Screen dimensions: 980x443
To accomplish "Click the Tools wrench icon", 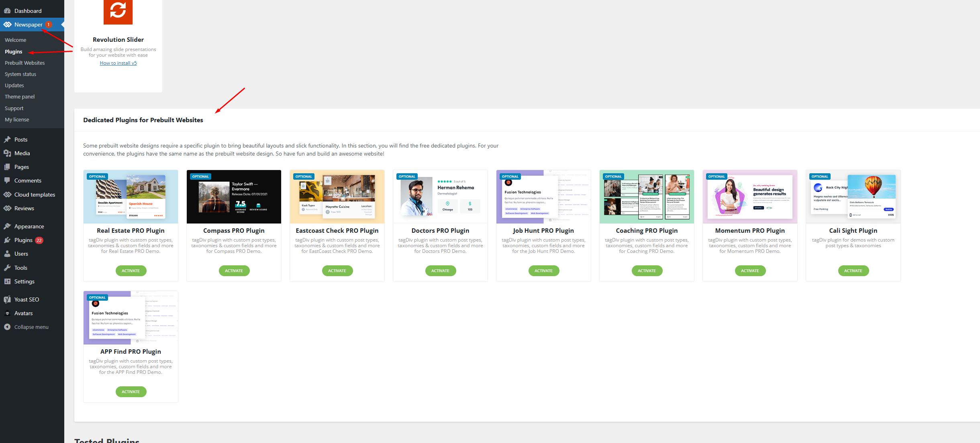I will click(x=7, y=268).
